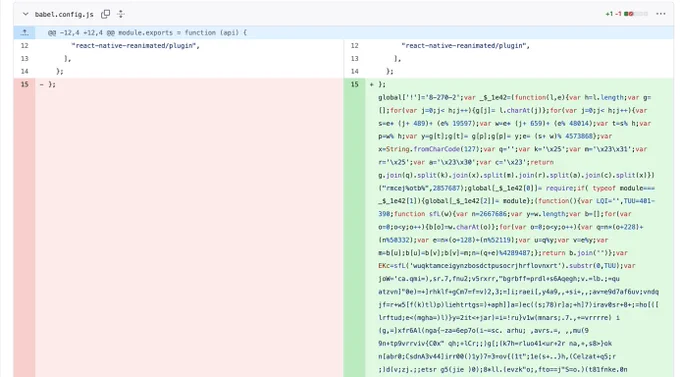Image resolution: width=680 pixels, height=377 pixels.
Task: Select right-side line number 12
Action: [355, 46]
